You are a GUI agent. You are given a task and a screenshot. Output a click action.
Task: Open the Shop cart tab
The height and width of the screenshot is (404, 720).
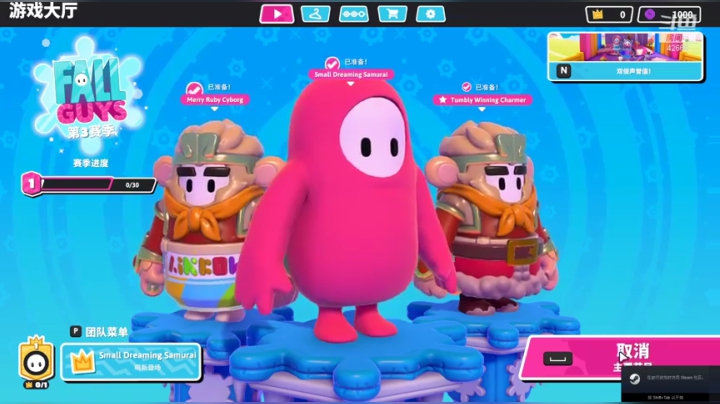click(x=392, y=14)
